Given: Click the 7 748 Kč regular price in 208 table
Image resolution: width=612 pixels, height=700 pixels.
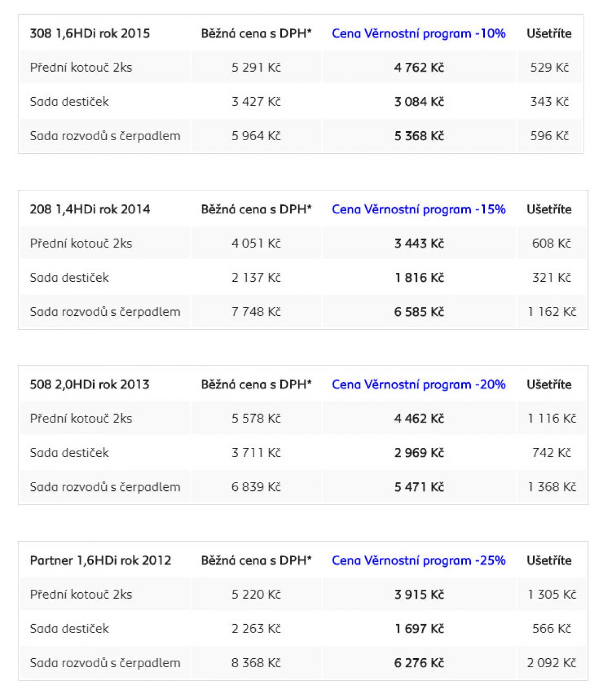Looking at the screenshot, I should (x=256, y=312).
